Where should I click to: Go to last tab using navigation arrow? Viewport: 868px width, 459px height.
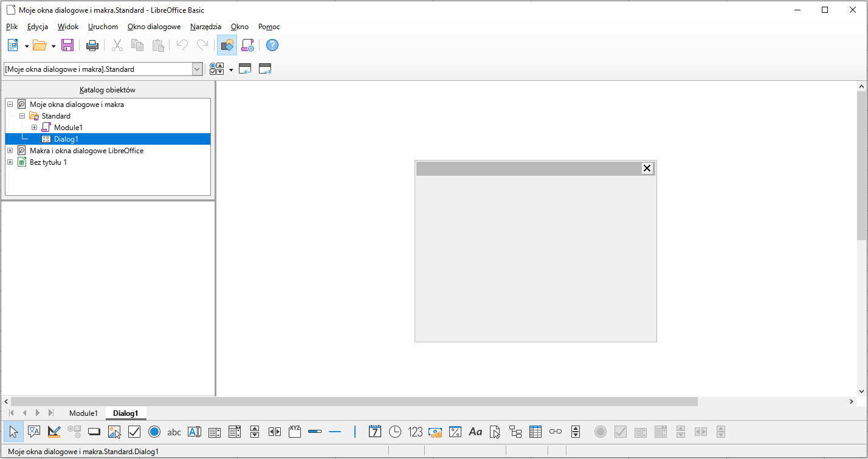click(51, 413)
